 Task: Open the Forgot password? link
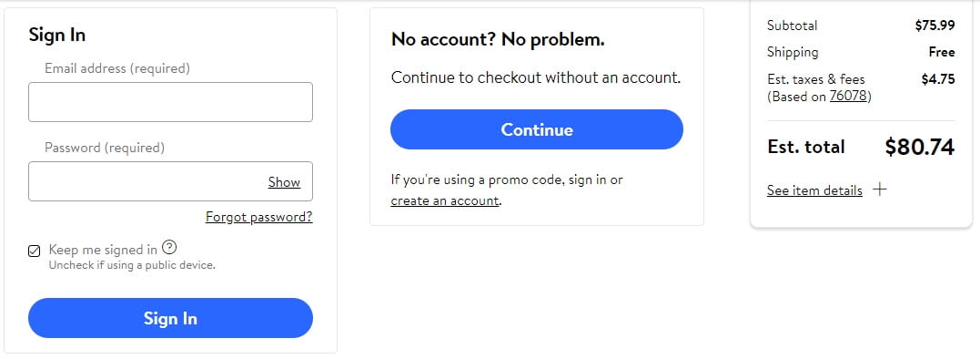click(x=258, y=217)
